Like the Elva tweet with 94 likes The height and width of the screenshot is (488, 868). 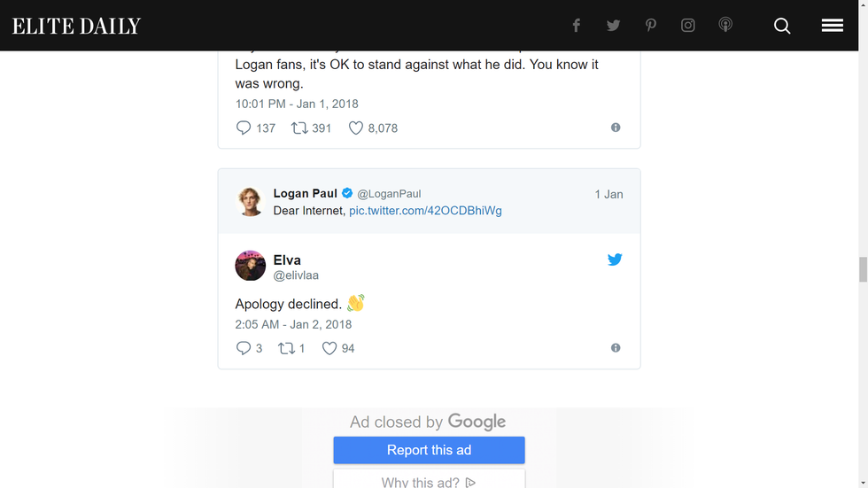pyautogui.click(x=329, y=349)
